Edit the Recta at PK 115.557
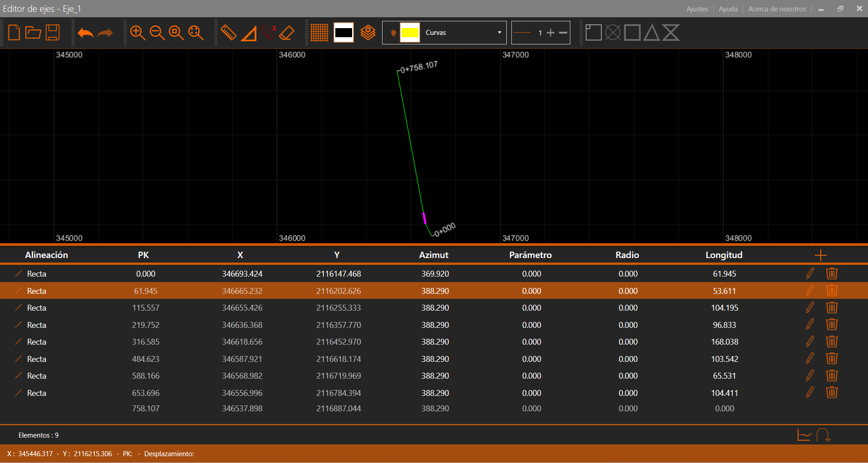Image resolution: width=868 pixels, height=463 pixels. pos(810,307)
